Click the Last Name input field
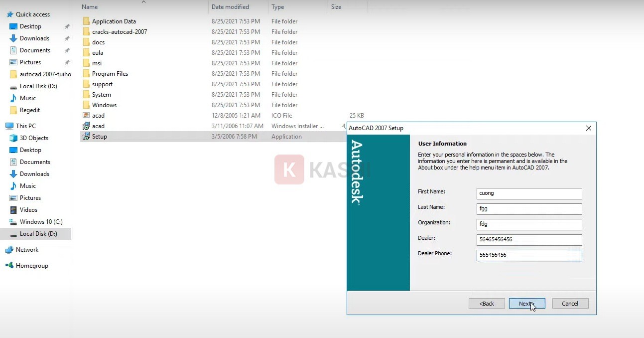This screenshot has width=644, height=338. 529,209
